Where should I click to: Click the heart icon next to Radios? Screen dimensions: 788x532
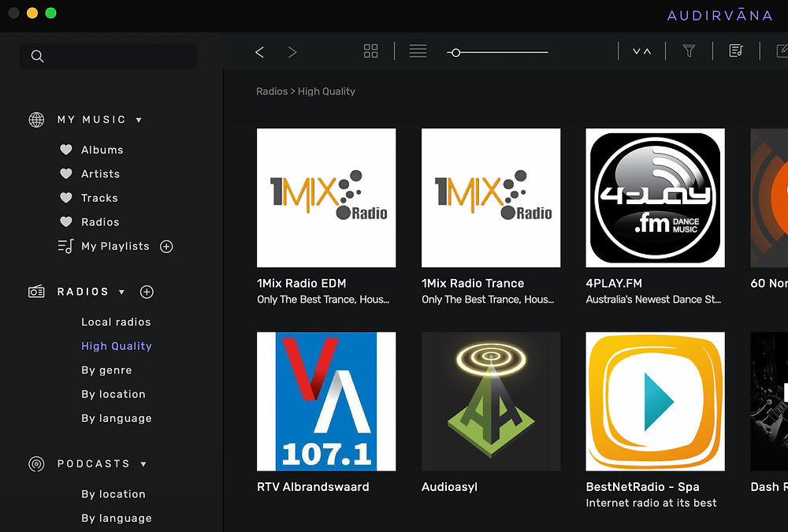[66, 222]
